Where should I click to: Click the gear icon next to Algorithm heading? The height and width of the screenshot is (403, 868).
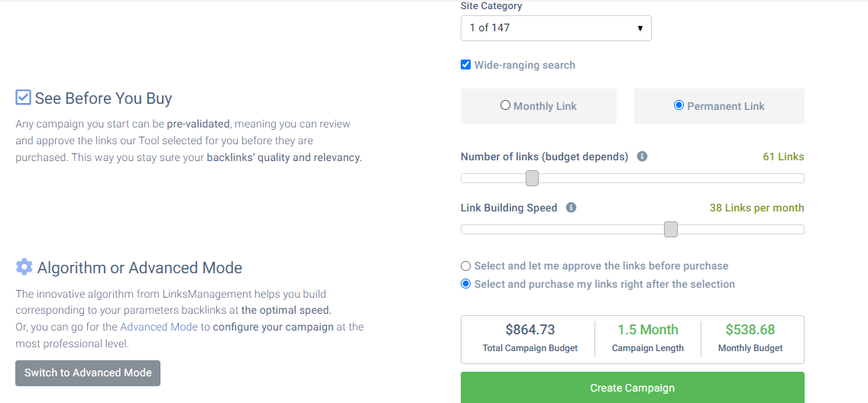coord(24,267)
